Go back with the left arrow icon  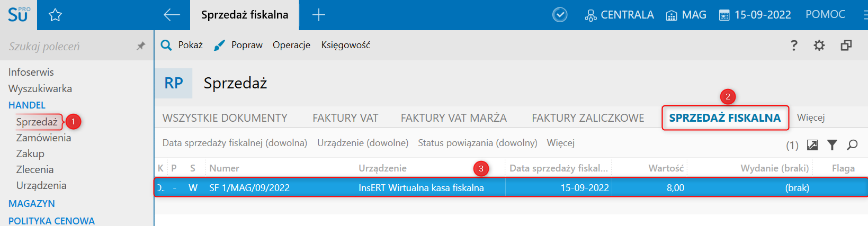tap(172, 15)
